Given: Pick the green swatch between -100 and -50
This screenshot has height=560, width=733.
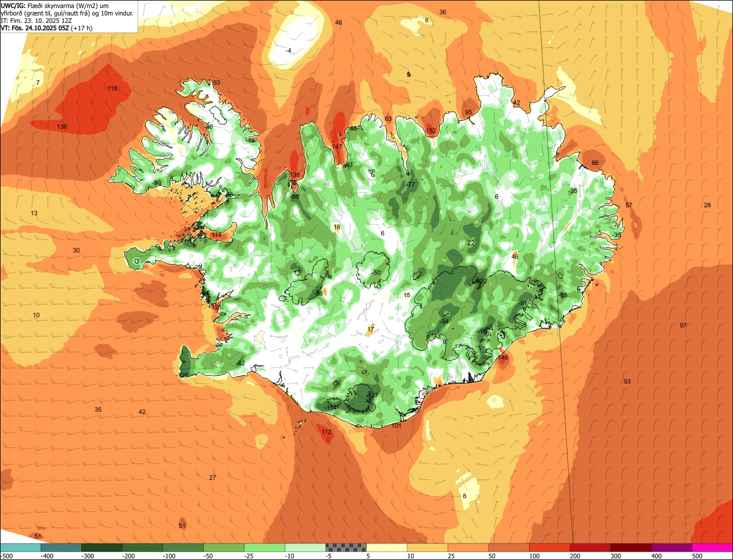Looking at the screenshot, I should tap(183, 547).
